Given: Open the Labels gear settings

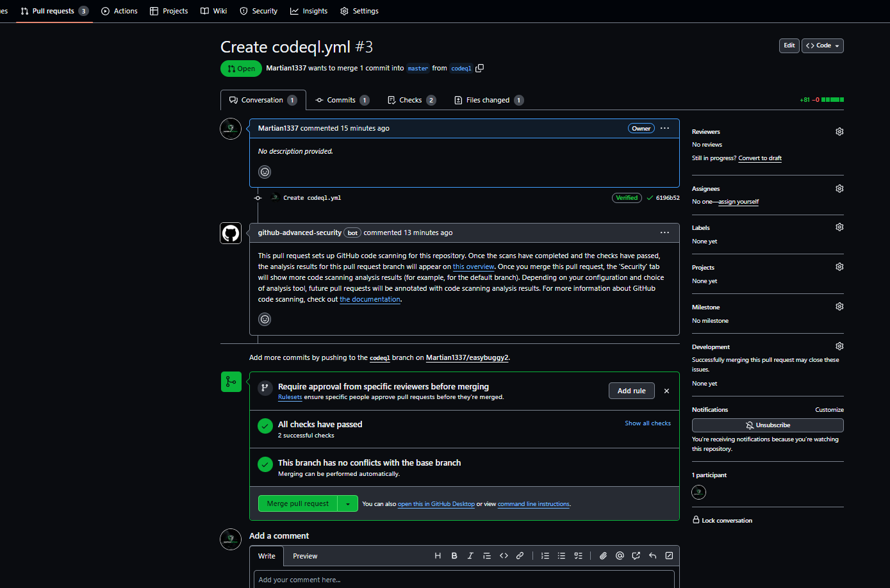Looking at the screenshot, I should 839,227.
